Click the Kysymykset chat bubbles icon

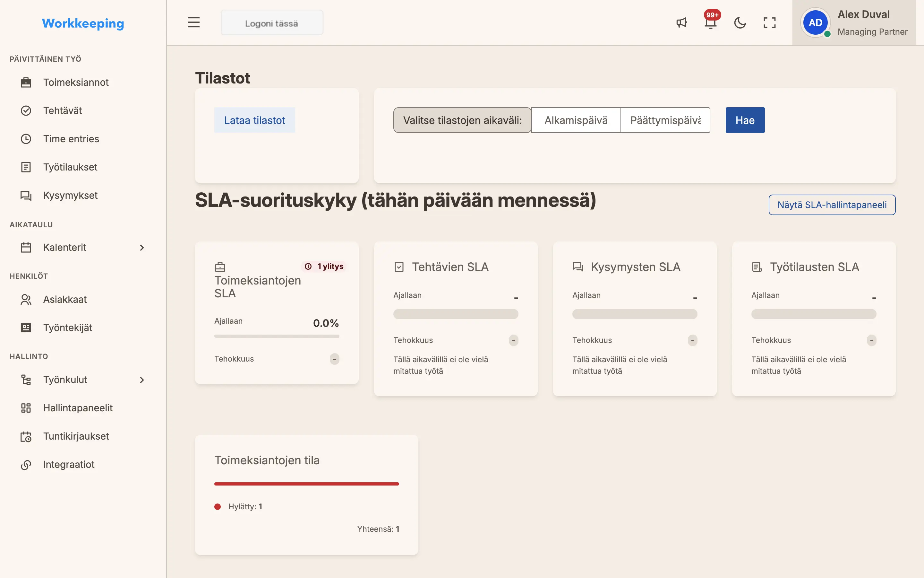[x=26, y=195]
